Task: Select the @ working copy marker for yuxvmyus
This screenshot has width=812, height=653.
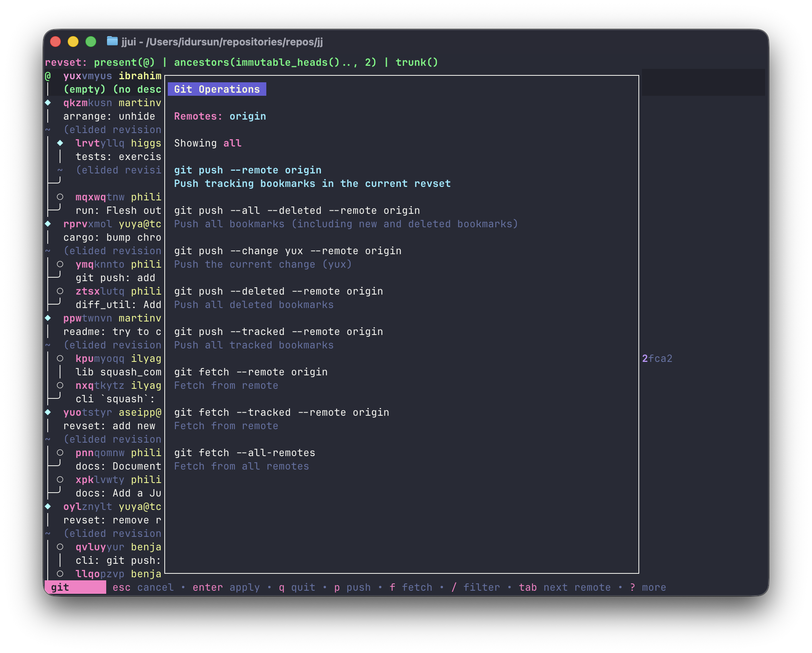Action: 48,76
